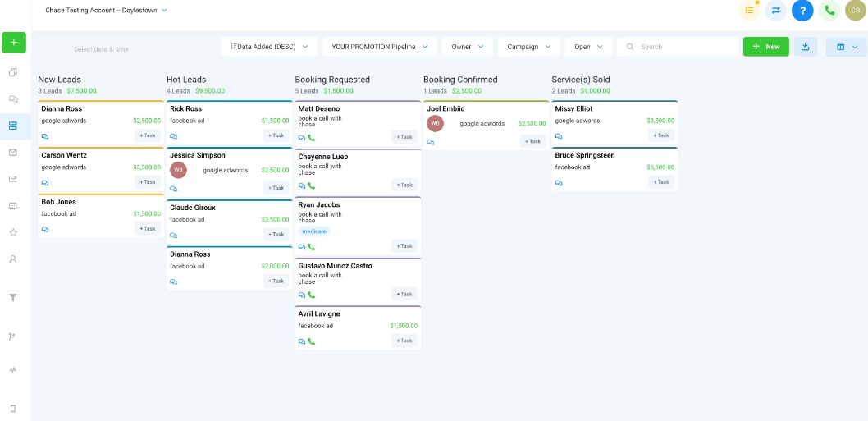
Task: Click the blue switch arrows icon
Action: [x=775, y=11]
